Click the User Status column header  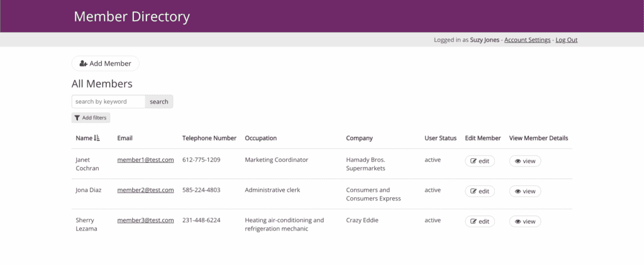(440, 138)
